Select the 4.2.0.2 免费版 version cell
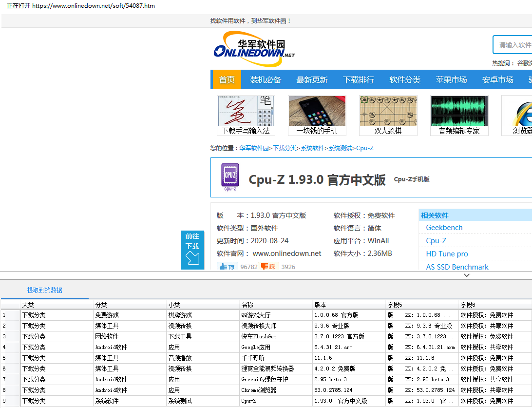532x408 pixels. (349, 369)
